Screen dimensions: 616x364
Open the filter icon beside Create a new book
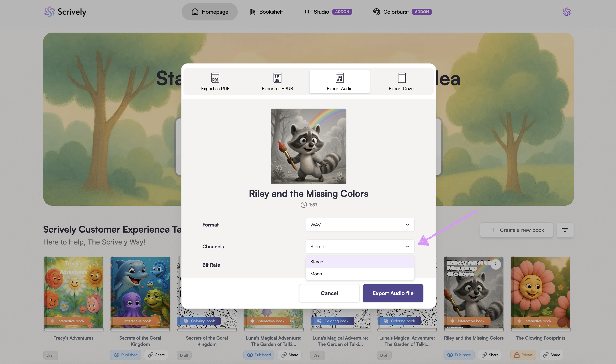click(x=565, y=230)
